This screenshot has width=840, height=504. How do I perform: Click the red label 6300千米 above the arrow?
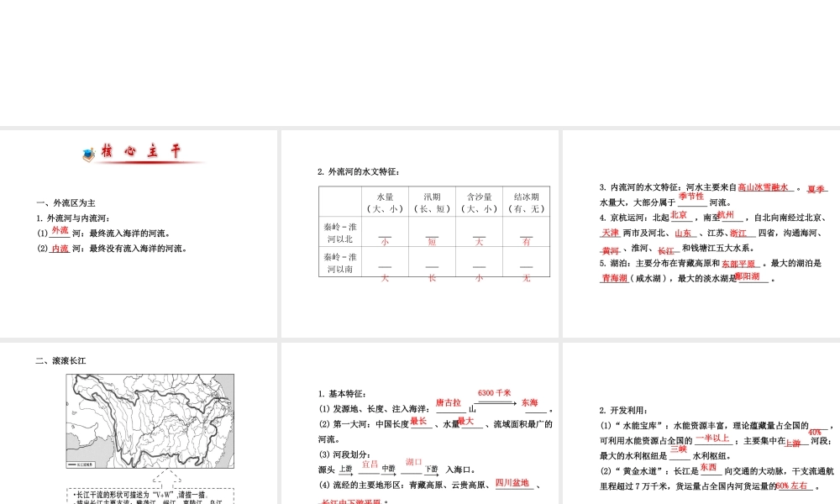tap(495, 392)
